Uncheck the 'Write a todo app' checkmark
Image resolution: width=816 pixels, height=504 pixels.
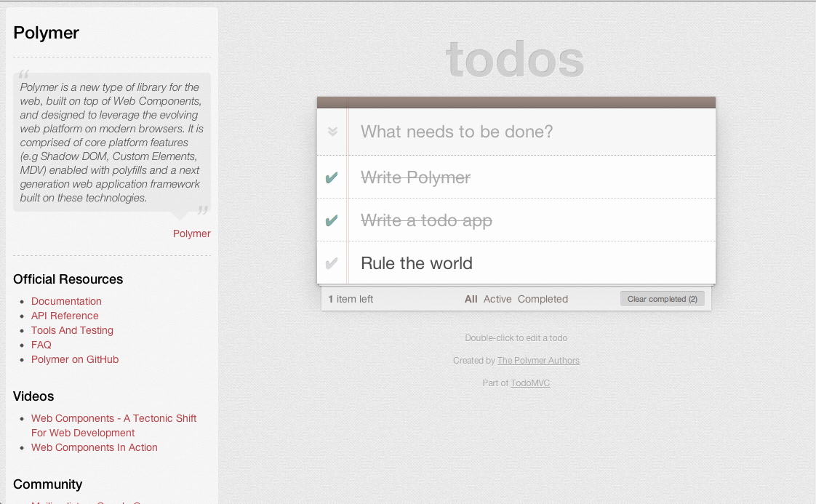(x=332, y=221)
